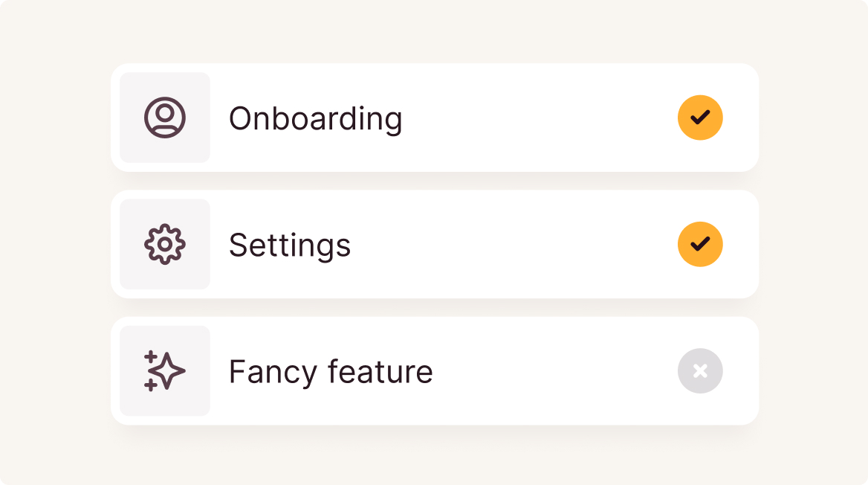Select the person avatar icon tile

click(x=165, y=118)
